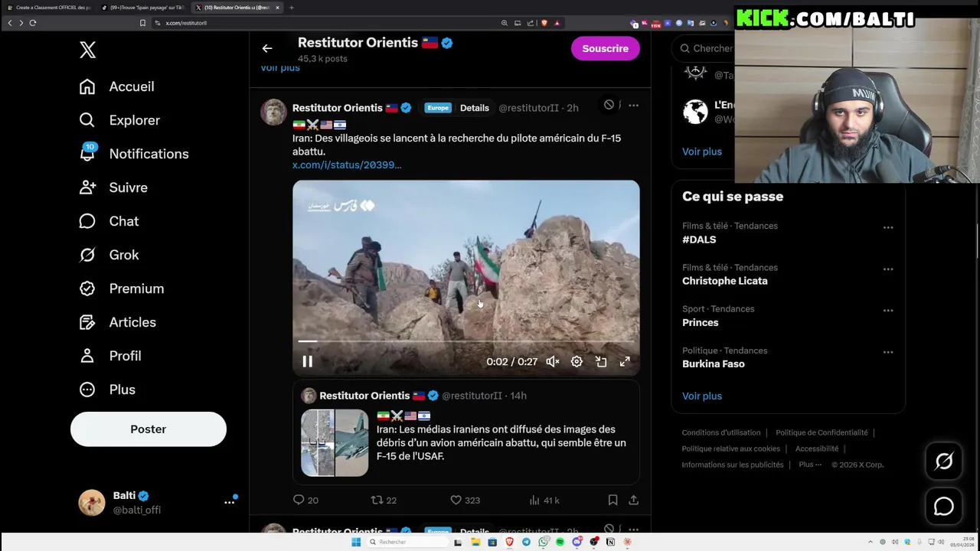
Task: Open Notifications with badge 10
Action: click(x=134, y=154)
